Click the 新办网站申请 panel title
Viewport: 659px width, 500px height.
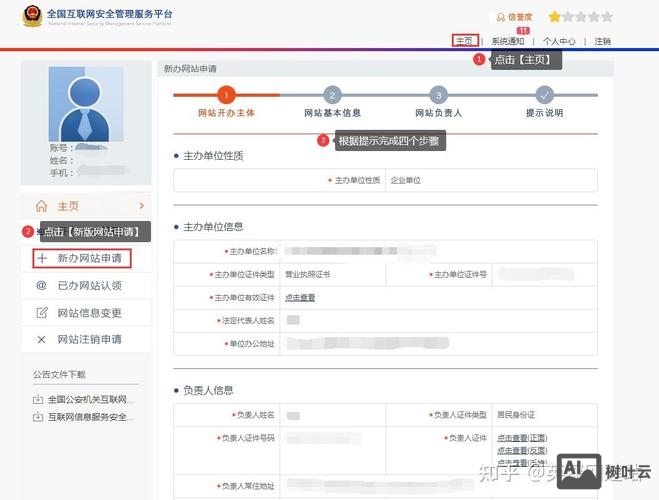190,68
